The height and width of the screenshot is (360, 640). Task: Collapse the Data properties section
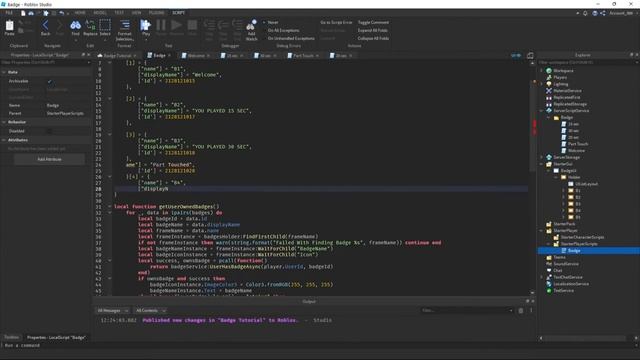coord(4,72)
